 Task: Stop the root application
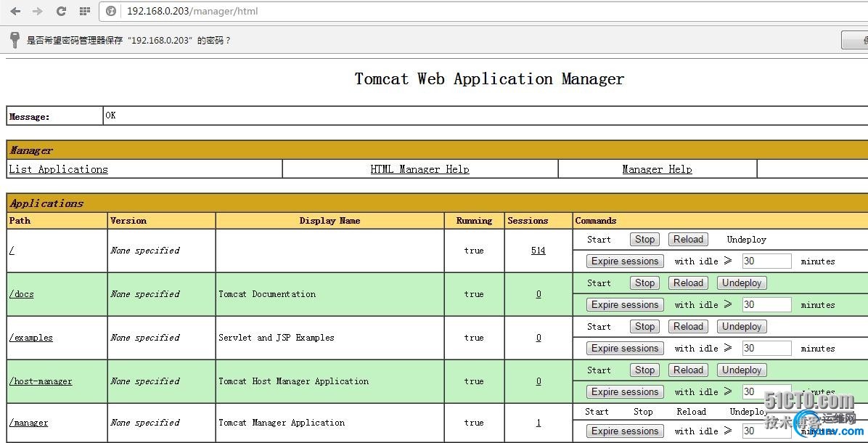point(644,240)
